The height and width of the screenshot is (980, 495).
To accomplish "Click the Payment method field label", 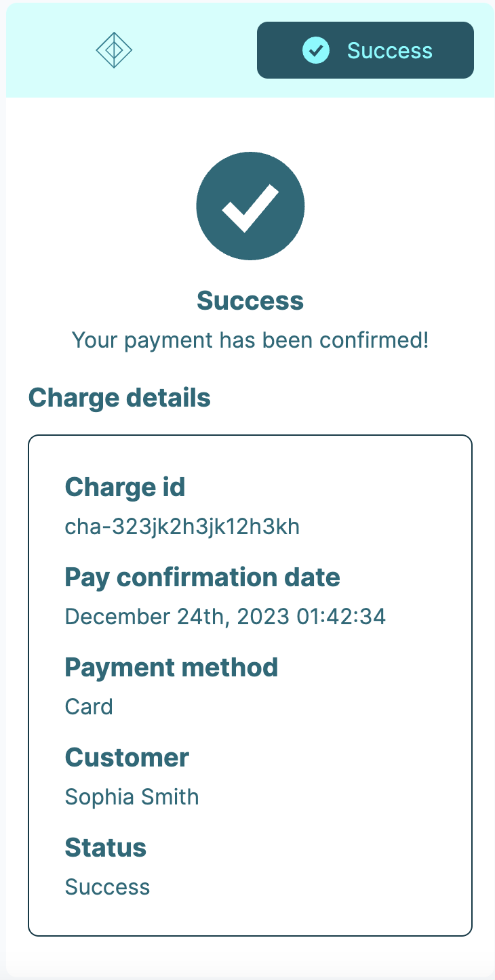I will click(172, 667).
